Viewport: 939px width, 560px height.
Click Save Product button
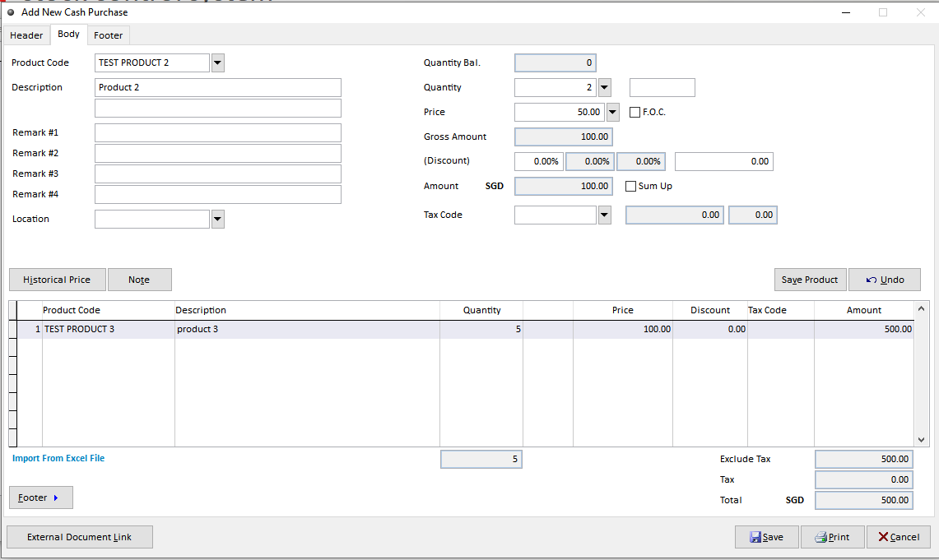[810, 280]
